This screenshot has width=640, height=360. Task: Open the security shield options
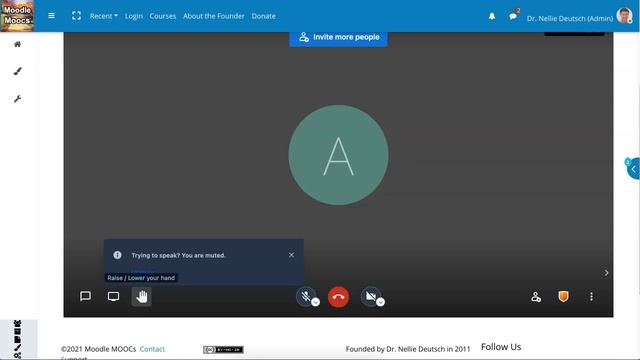[563, 296]
